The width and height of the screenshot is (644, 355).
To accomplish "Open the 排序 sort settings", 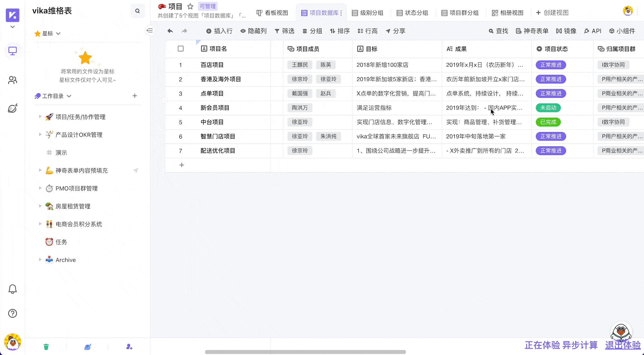I will [340, 31].
